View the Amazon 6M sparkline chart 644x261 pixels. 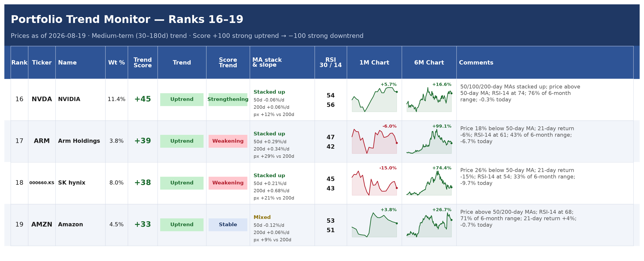429,225
